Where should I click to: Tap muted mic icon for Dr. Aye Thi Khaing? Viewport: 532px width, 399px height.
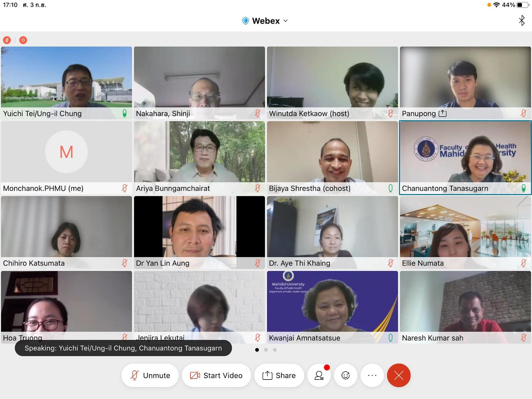[x=390, y=263]
